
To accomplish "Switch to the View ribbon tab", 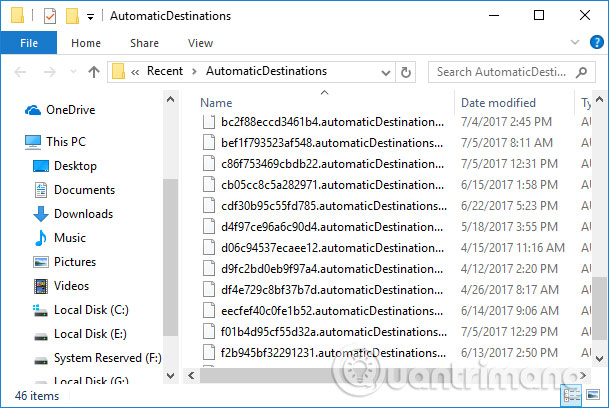I will 200,43.
